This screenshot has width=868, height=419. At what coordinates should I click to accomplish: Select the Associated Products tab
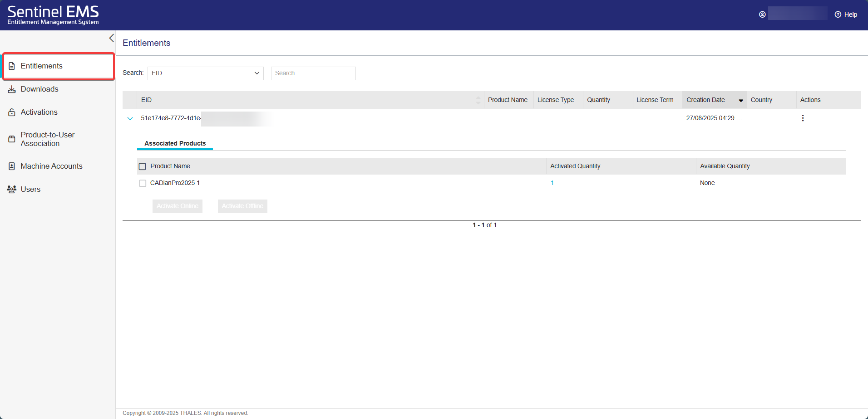tap(175, 143)
